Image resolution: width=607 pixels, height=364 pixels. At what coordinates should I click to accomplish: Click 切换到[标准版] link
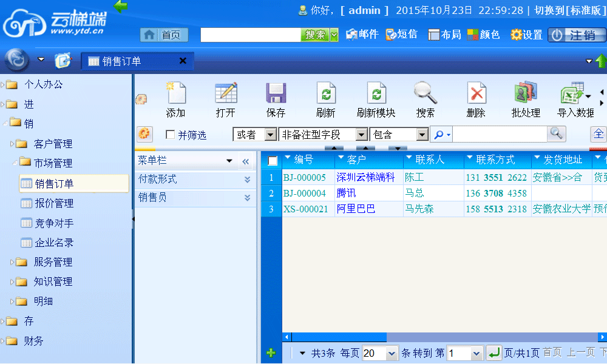coord(570,10)
